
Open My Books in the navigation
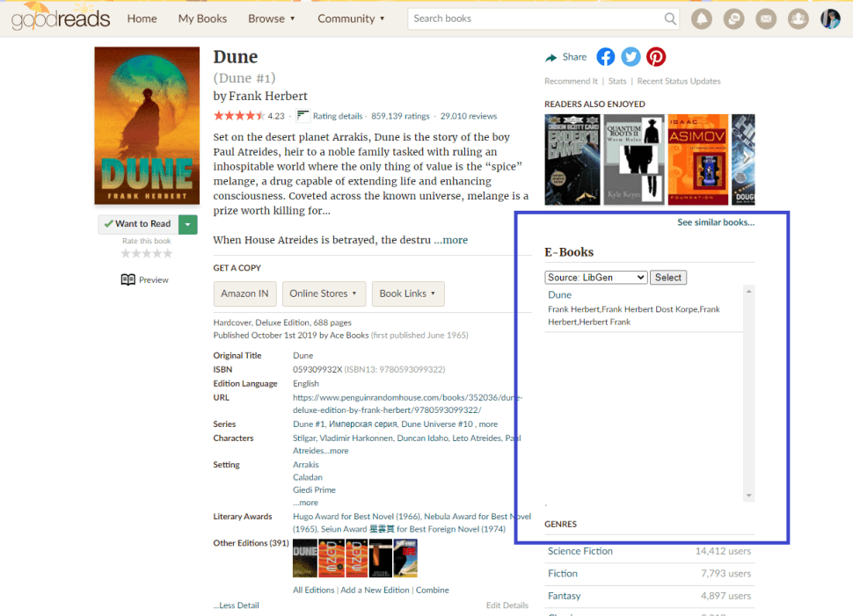202,18
